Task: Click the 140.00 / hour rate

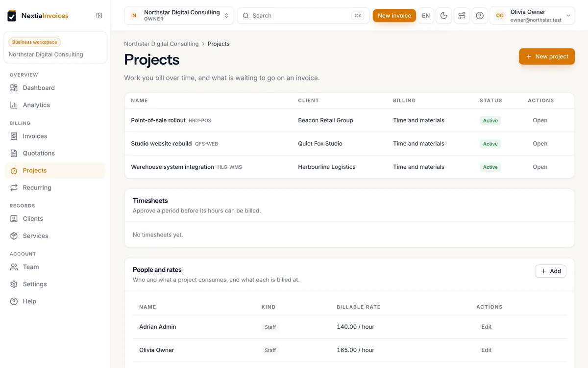Action: (355, 327)
